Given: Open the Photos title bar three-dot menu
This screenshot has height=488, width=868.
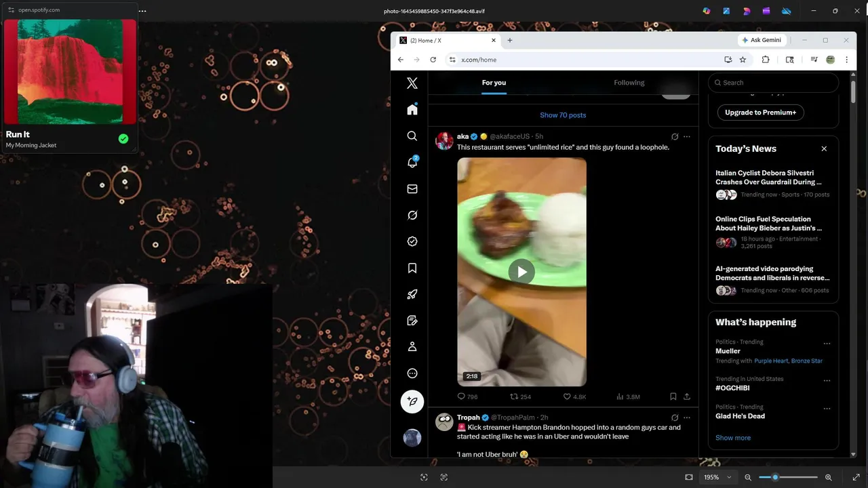Looking at the screenshot, I should [142, 11].
